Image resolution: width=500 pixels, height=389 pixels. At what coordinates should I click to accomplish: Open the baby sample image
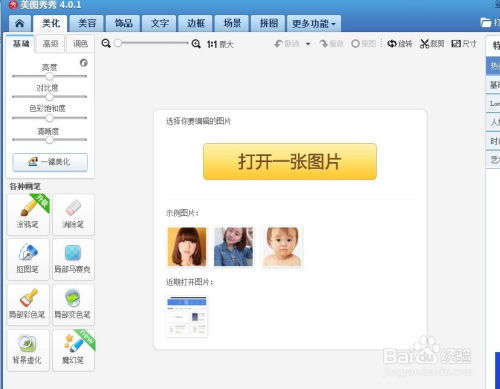click(282, 247)
